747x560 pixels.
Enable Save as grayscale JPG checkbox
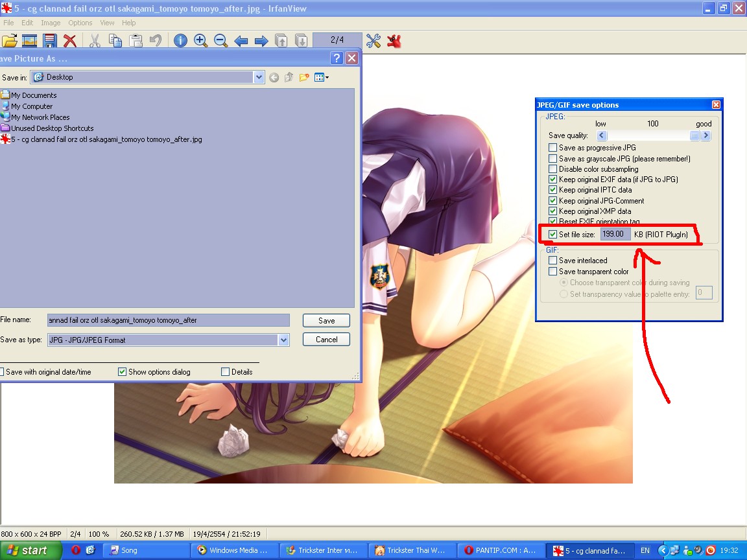click(552, 159)
